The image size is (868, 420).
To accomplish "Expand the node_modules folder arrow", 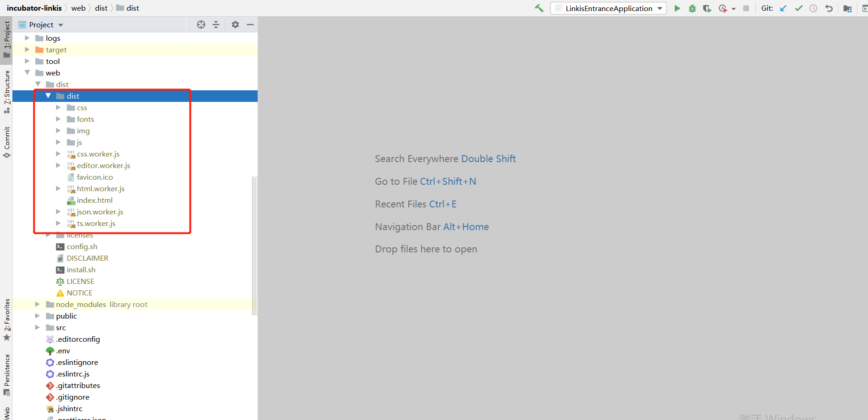I will 38,304.
